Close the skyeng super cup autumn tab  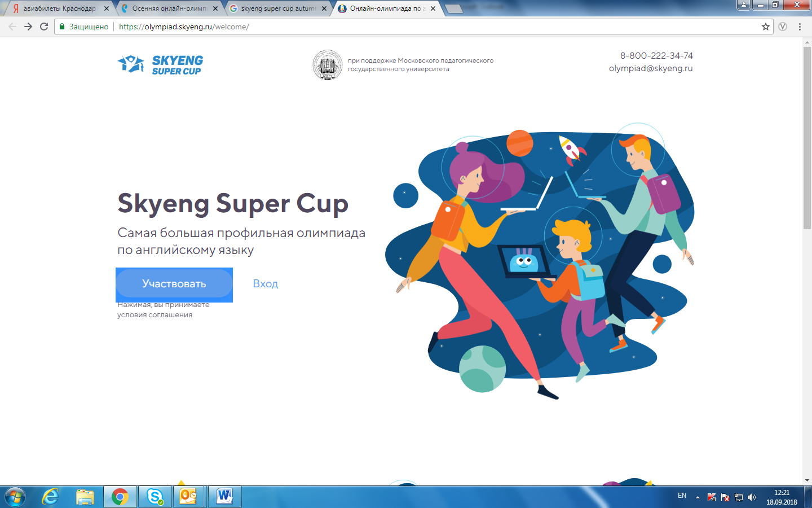[324, 8]
